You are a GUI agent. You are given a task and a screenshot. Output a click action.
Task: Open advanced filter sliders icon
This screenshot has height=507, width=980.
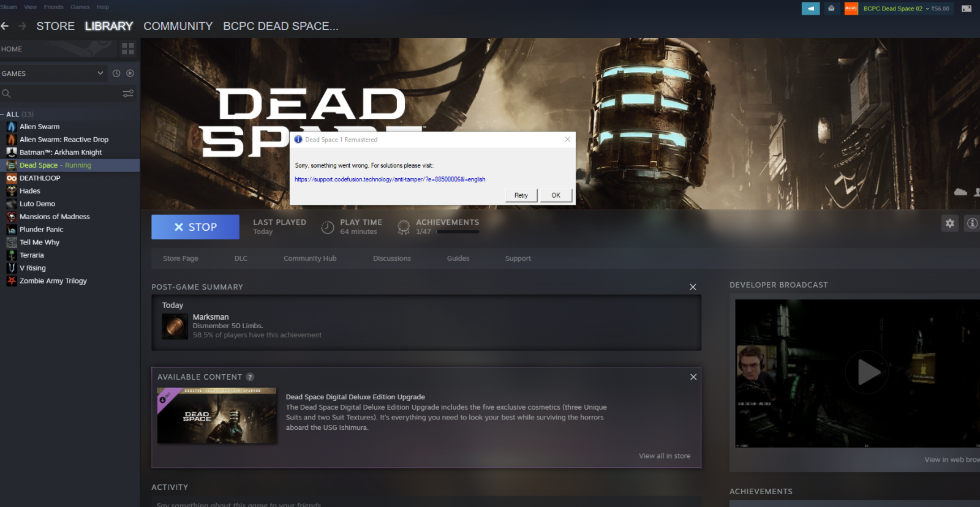coord(128,94)
